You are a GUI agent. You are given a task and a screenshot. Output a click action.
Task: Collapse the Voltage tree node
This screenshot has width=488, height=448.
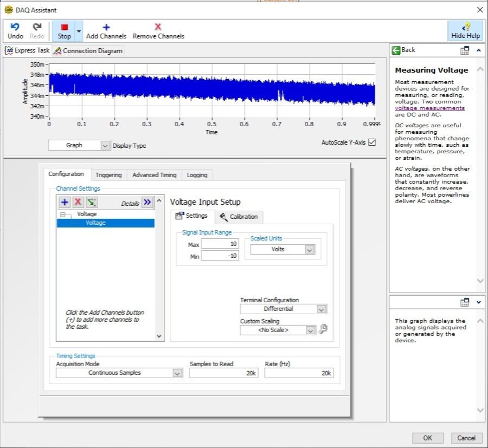[63, 215]
